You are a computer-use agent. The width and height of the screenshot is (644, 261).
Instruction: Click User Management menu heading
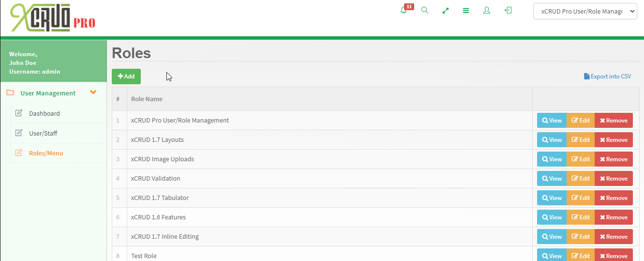coord(48,93)
